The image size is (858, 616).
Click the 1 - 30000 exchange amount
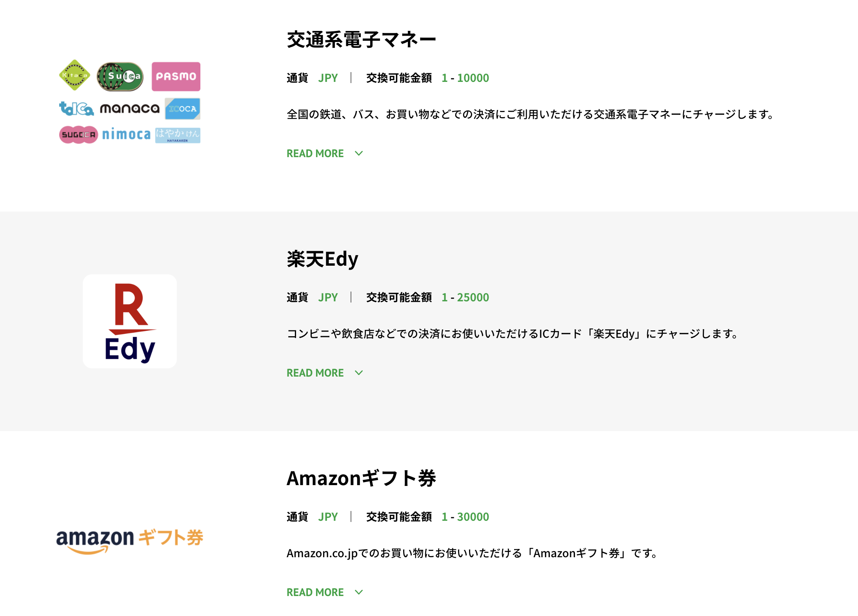(x=465, y=517)
